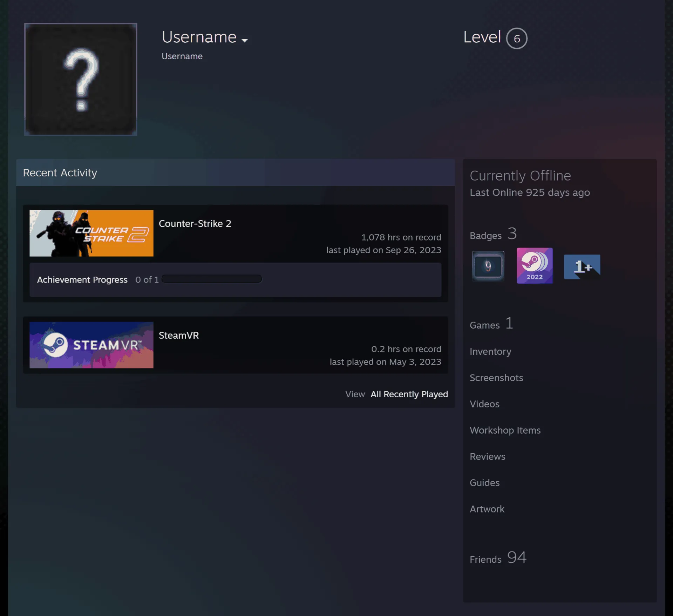673x616 pixels.
Task: Open the Steam 2022 badge
Action: [x=535, y=266]
